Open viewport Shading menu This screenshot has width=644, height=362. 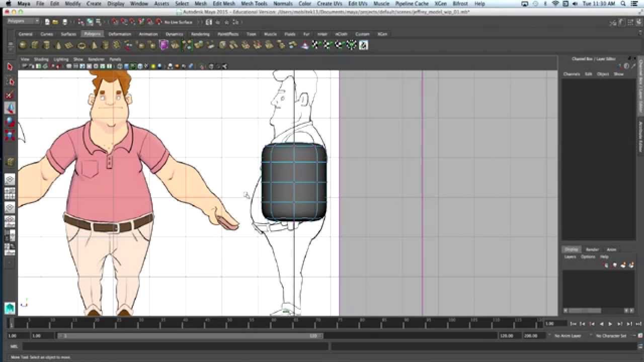coord(41,59)
